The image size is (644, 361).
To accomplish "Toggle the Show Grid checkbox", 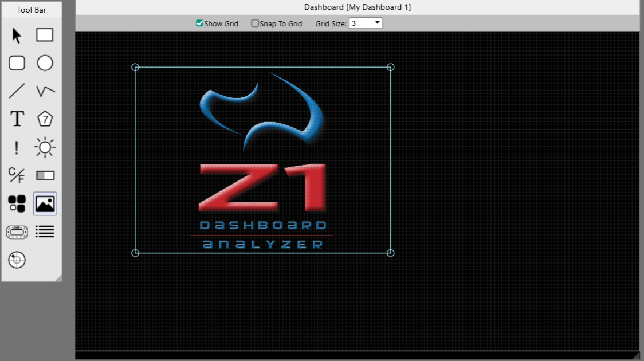I will 199,23.
